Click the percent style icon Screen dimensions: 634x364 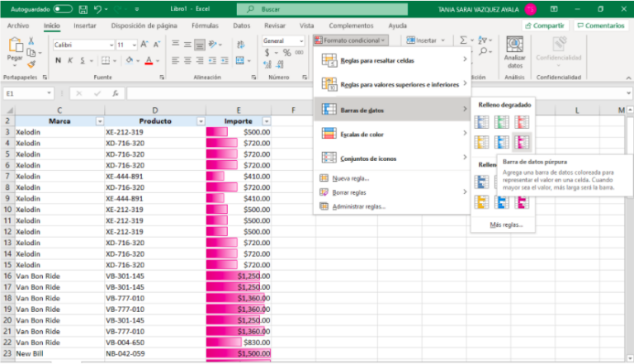287,53
